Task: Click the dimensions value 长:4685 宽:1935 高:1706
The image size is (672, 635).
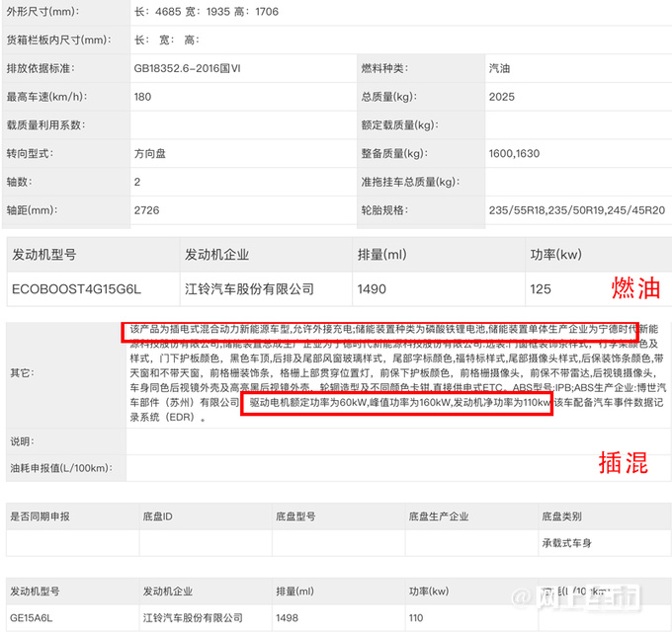Action: (x=207, y=12)
